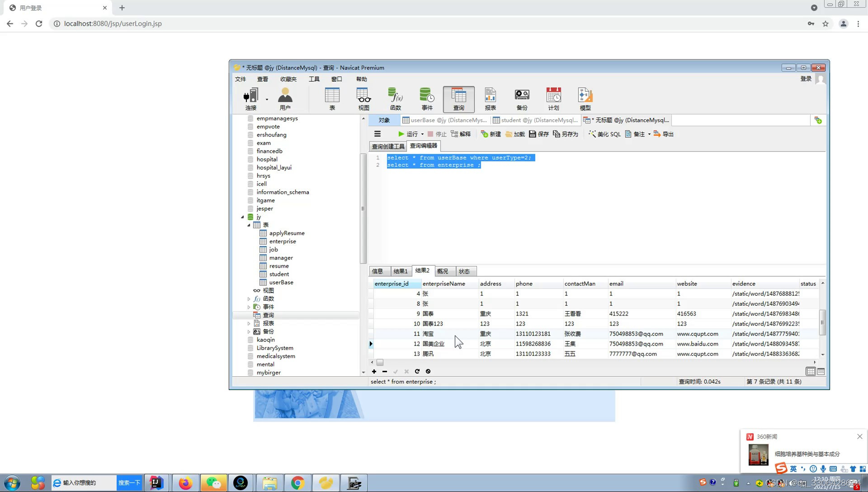868x492 pixels.
Task: Select the Query (查询) toolbar icon
Action: point(458,99)
